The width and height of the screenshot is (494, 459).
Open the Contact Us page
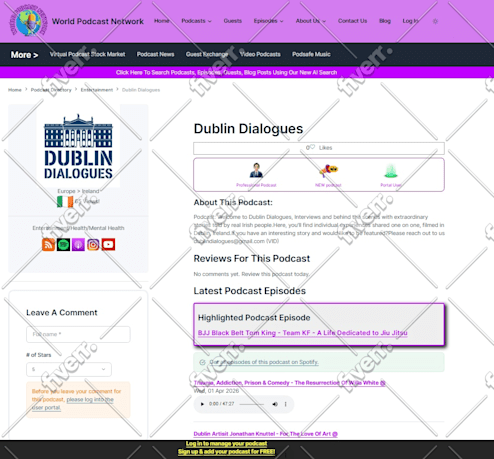click(352, 21)
